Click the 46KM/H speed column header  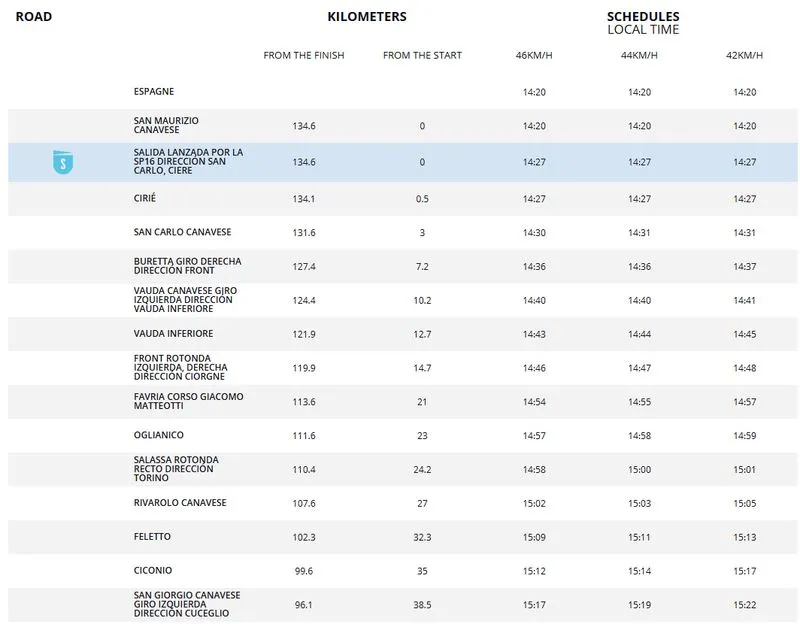pos(534,56)
